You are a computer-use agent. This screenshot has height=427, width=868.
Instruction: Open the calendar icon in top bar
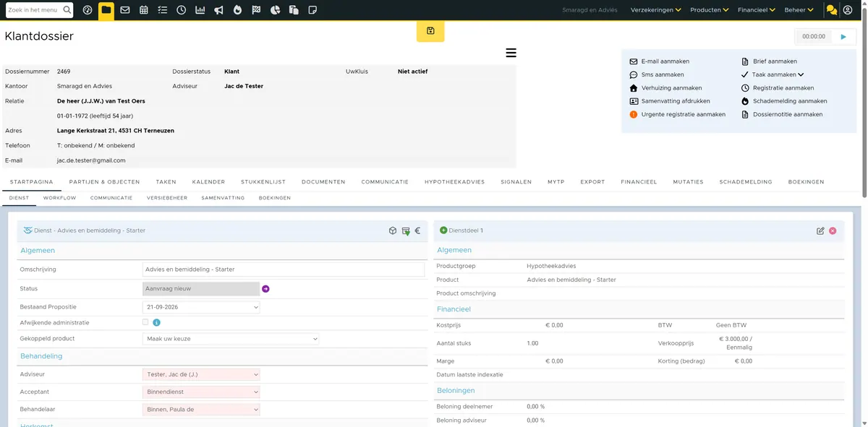(144, 10)
